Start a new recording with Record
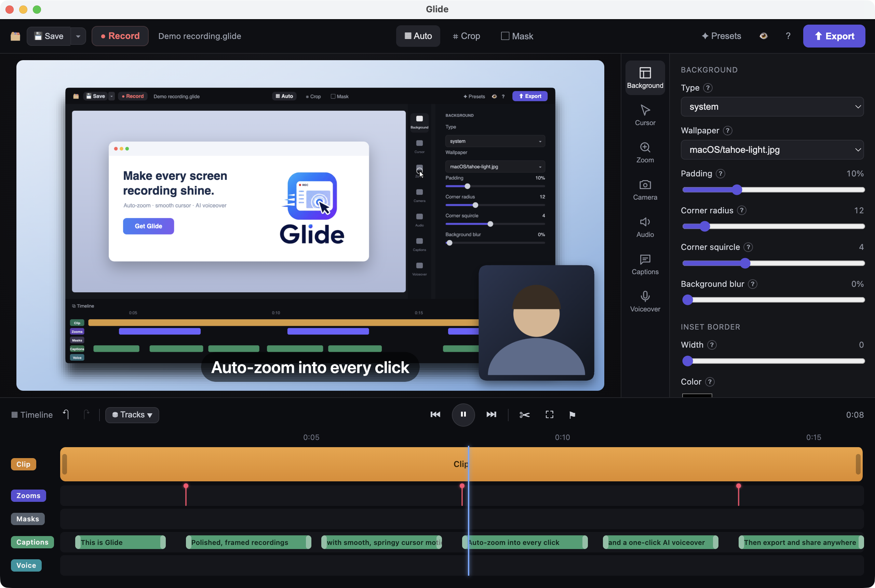The height and width of the screenshot is (588, 875). pos(120,36)
